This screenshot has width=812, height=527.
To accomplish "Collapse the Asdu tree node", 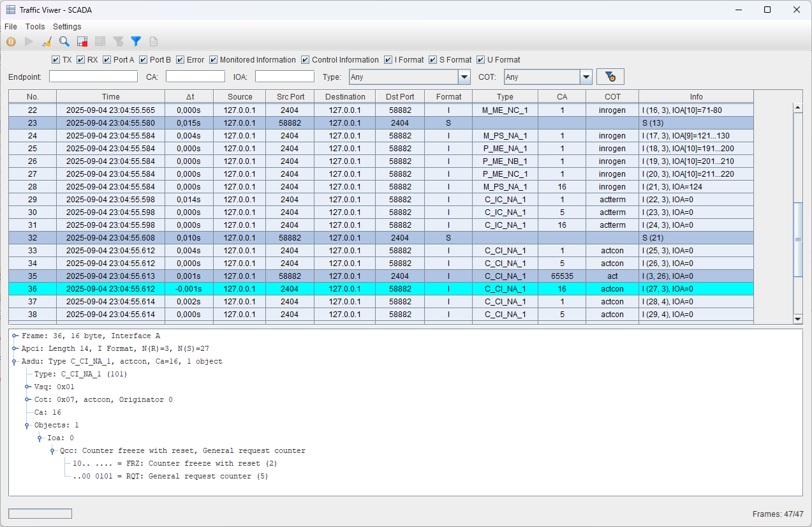I will click(15, 361).
